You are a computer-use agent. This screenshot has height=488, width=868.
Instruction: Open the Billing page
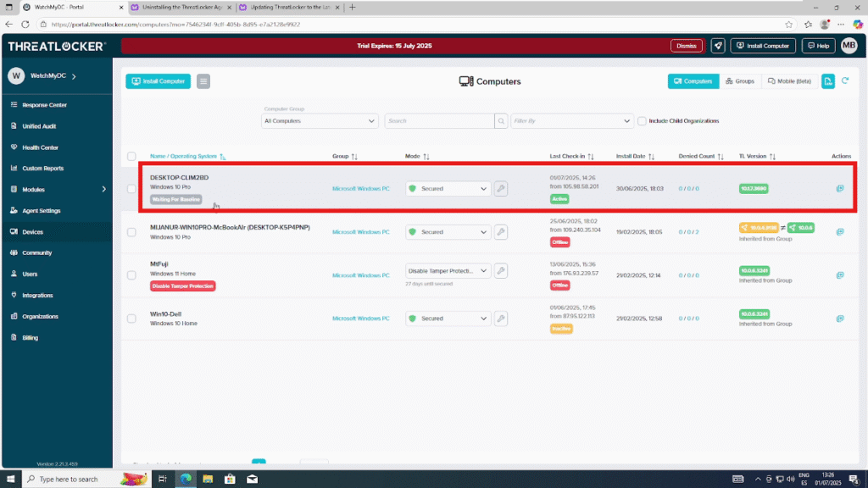point(30,337)
